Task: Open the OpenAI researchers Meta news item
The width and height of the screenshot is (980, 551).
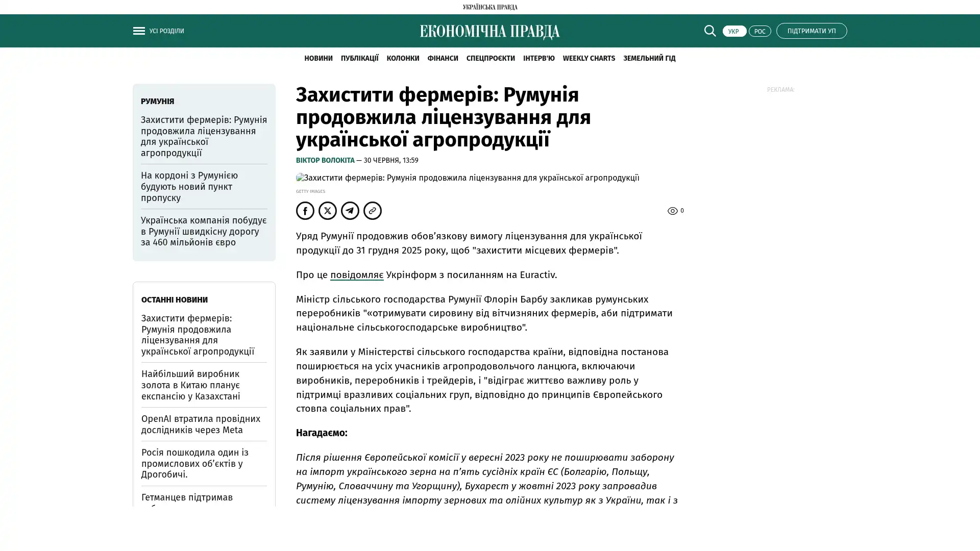Action: [x=201, y=424]
